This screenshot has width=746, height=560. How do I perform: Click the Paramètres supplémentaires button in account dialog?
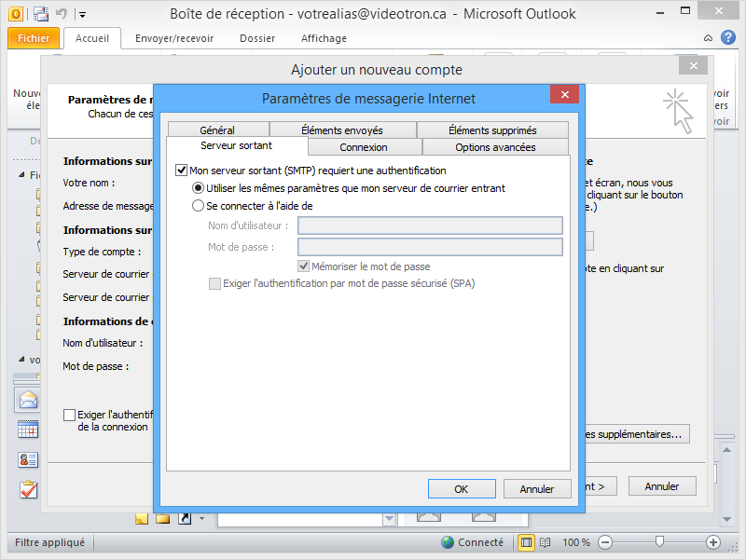pos(637,434)
